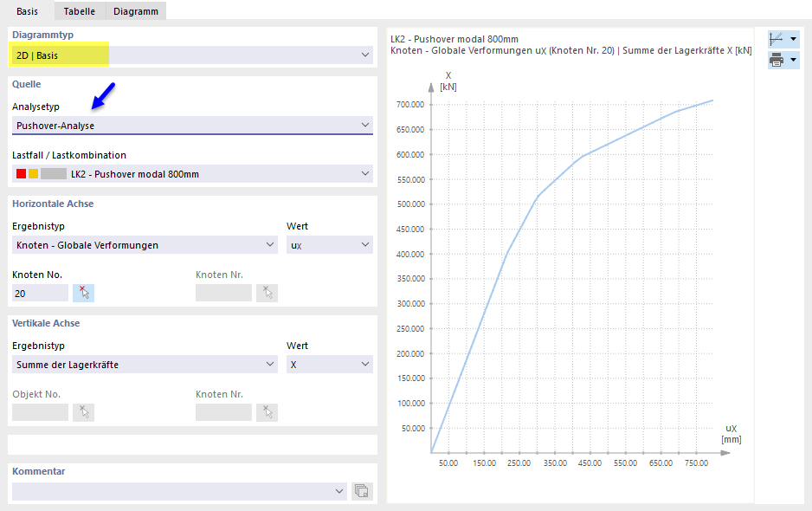Click the Knoten No. field containing 20

(40, 293)
